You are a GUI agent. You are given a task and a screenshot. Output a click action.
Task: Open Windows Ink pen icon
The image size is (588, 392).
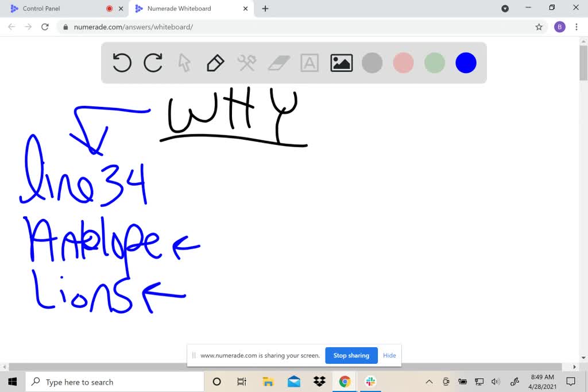tap(514, 382)
